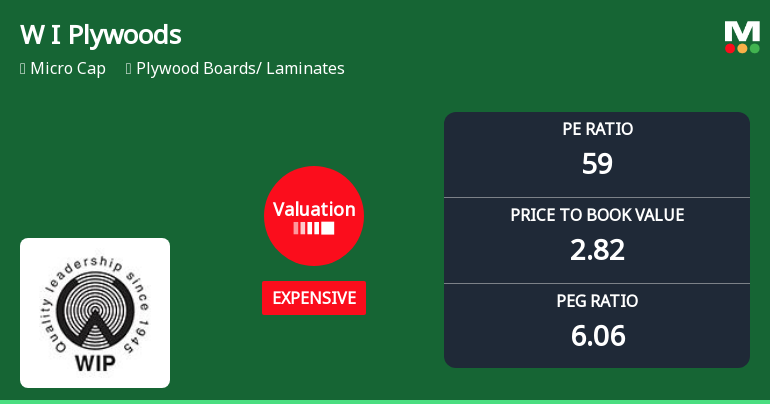Click the green bar along the bottom edge
Image resolution: width=770 pixels, height=404 pixels.
coord(385,401)
